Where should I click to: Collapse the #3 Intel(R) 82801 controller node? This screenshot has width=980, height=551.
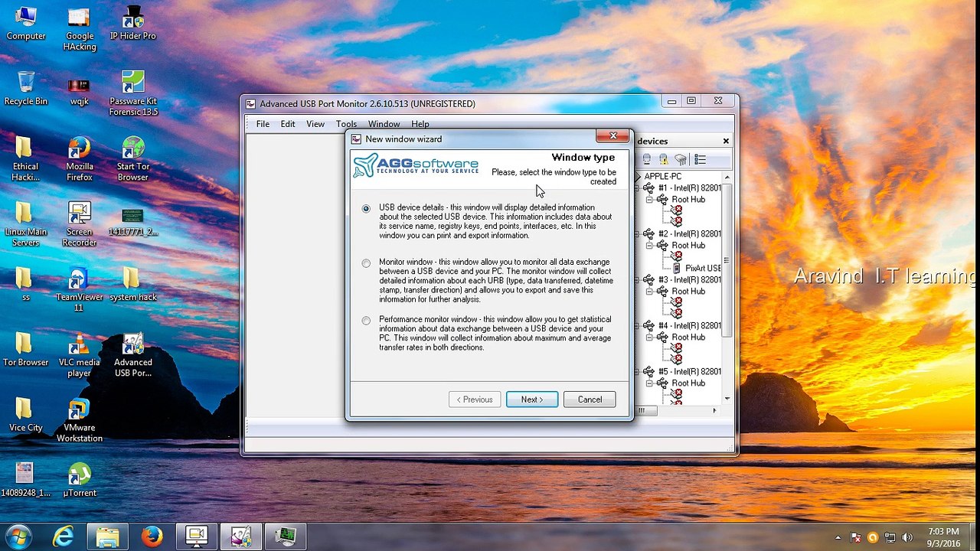point(638,280)
